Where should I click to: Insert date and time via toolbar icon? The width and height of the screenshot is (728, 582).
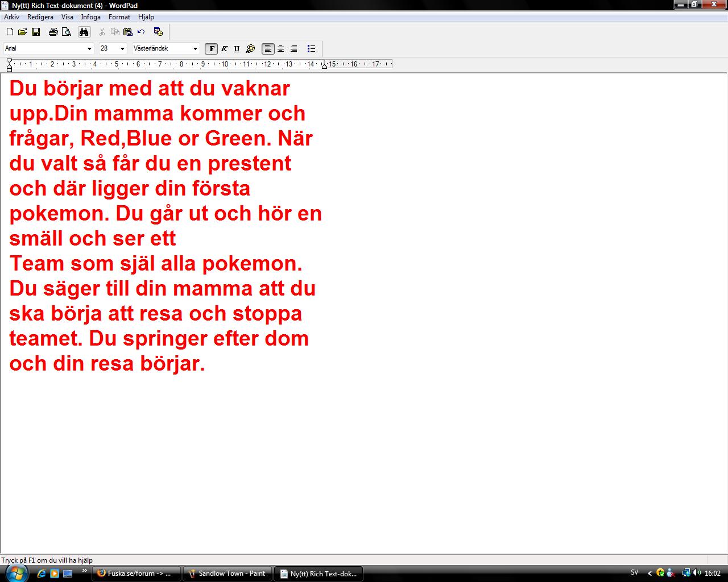click(159, 32)
